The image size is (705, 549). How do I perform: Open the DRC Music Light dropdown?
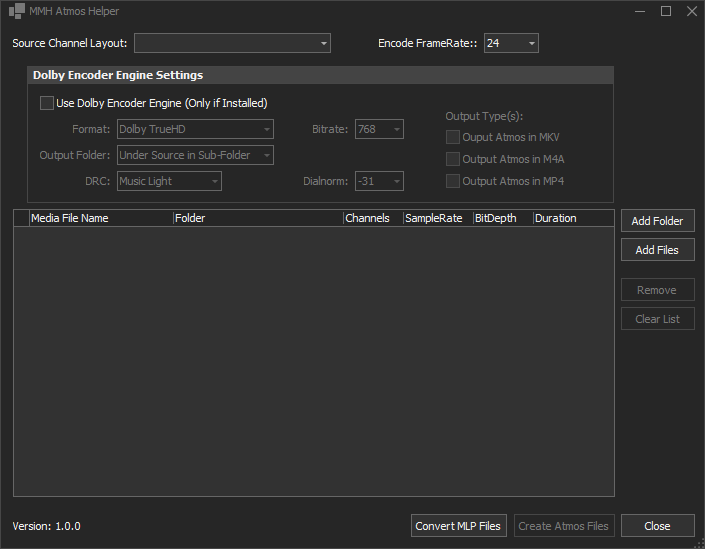[x=169, y=181]
